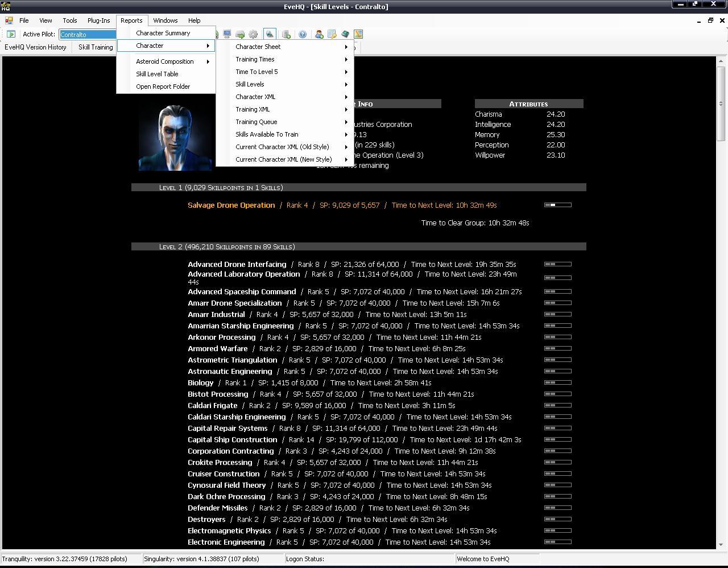Select Current Character XML (New Style)

[284, 159]
